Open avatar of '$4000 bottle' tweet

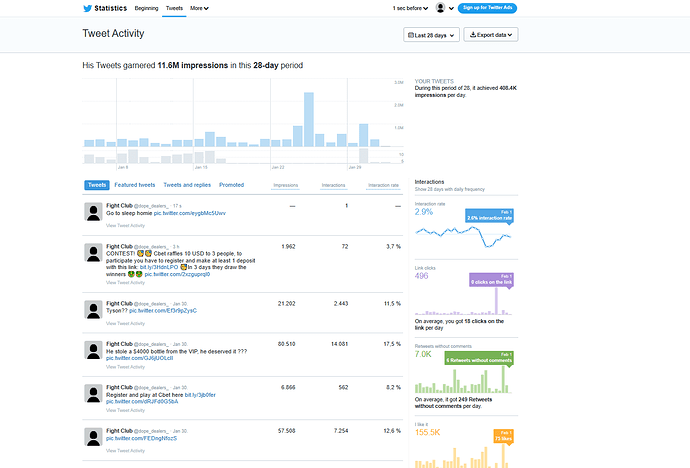[x=93, y=350]
